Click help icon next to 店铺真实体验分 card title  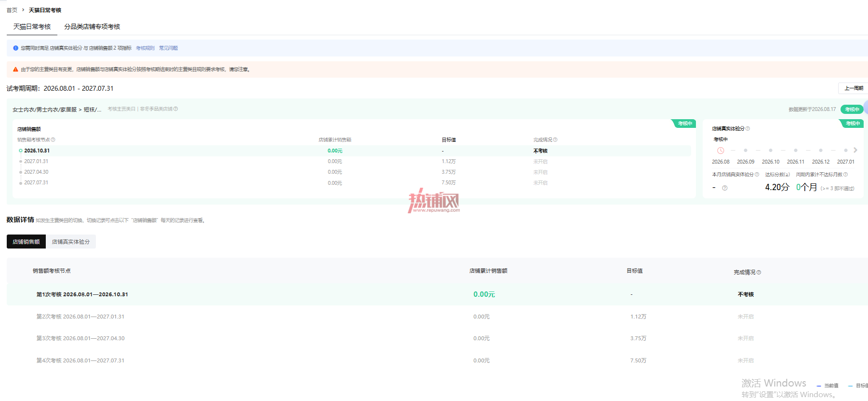(x=748, y=129)
